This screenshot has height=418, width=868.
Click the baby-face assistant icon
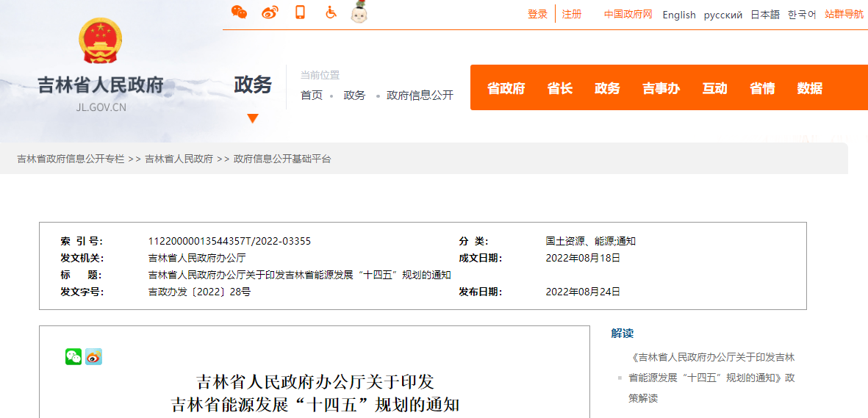coord(359,12)
